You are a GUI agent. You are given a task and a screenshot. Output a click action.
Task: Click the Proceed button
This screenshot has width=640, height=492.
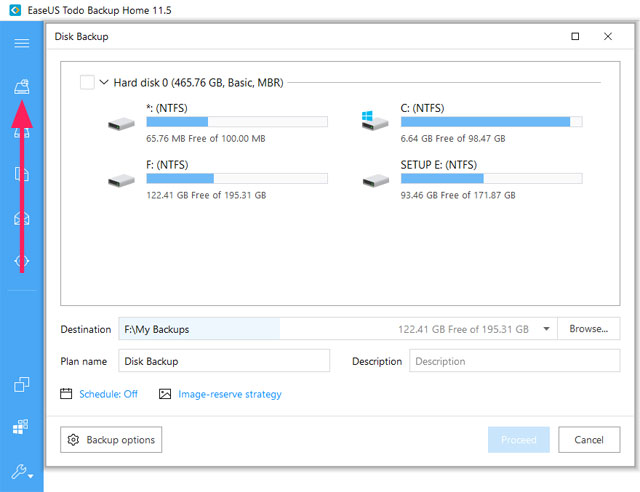[x=519, y=440]
